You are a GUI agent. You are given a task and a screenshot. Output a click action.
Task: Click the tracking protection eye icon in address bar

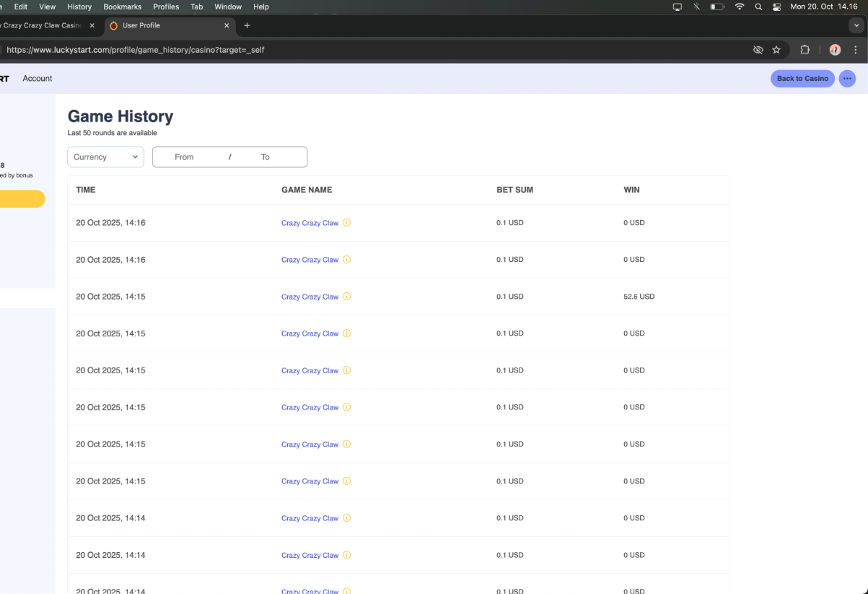point(757,50)
